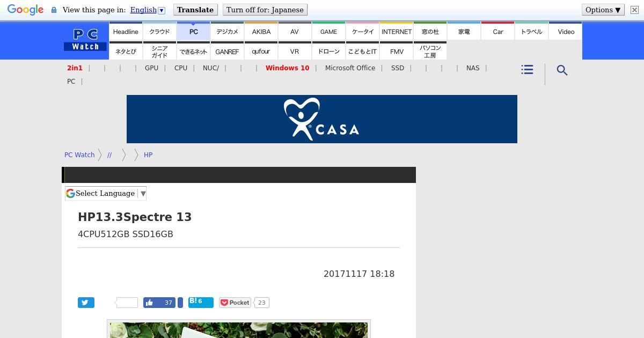
Task: Open the GANREF tab
Action: (x=227, y=51)
